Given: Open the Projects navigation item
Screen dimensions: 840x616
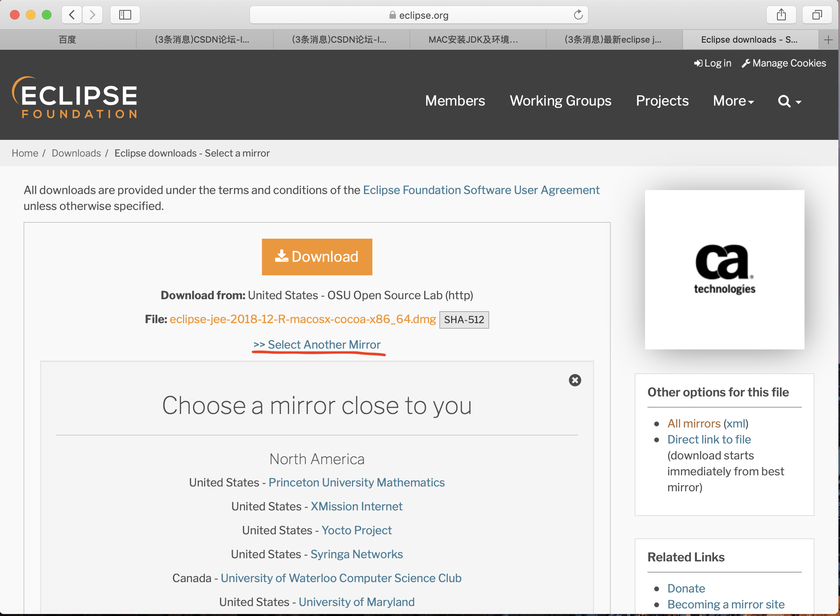Looking at the screenshot, I should coord(662,101).
